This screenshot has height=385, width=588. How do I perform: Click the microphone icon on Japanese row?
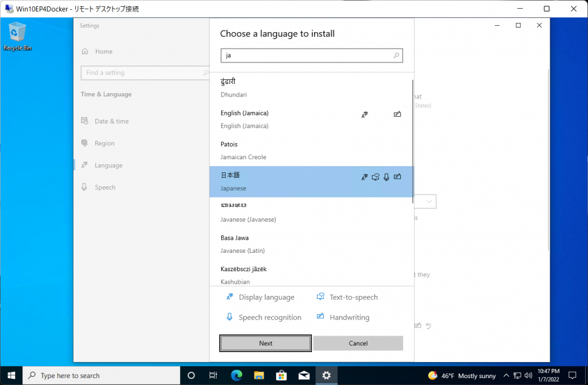[386, 177]
